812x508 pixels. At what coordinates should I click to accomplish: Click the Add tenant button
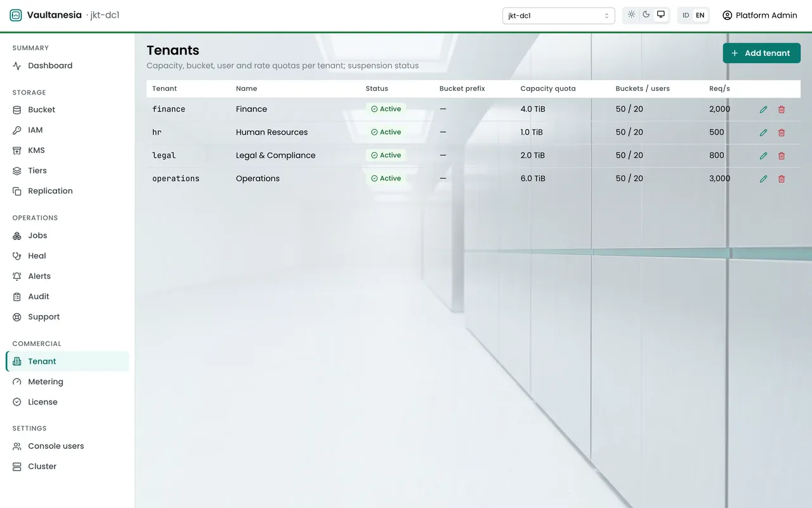761,53
